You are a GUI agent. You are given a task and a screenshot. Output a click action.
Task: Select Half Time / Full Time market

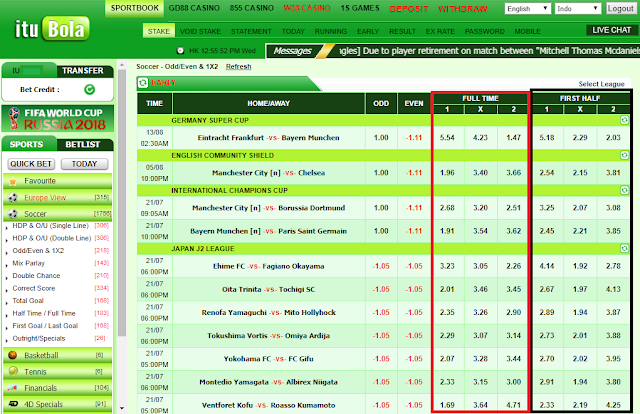(x=44, y=313)
